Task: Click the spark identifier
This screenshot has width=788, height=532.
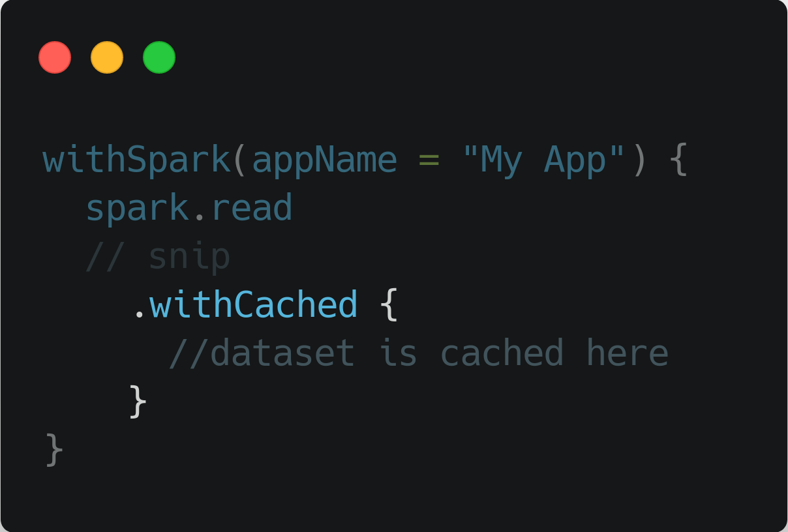Action: [136, 209]
